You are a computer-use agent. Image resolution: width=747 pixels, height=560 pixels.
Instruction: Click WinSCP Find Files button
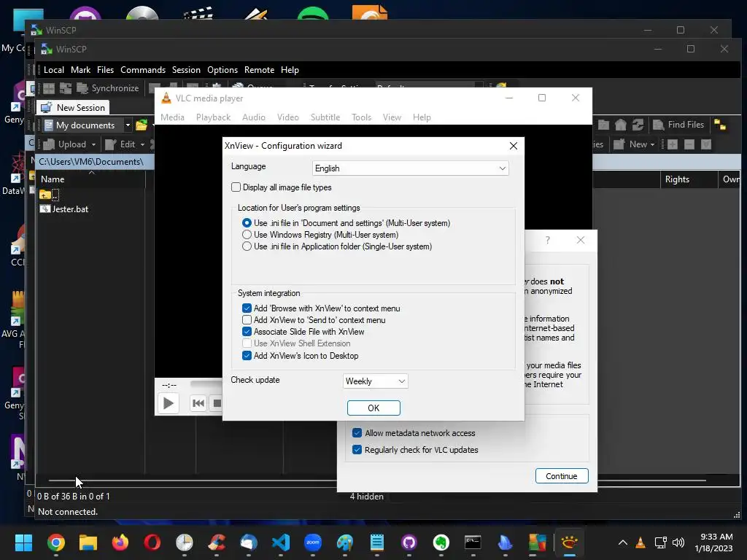[x=678, y=125]
